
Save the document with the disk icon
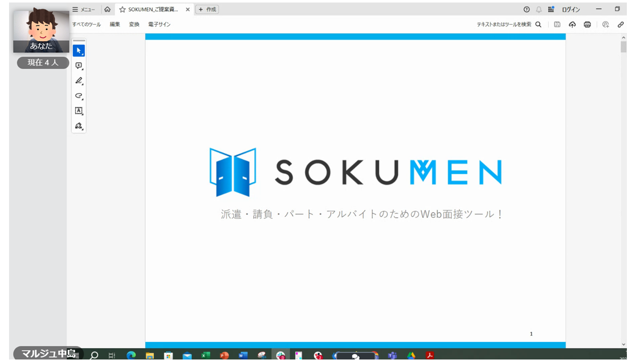557,24
